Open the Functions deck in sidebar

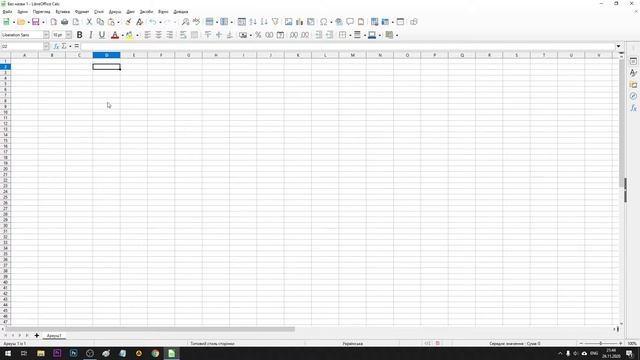point(633,108)
